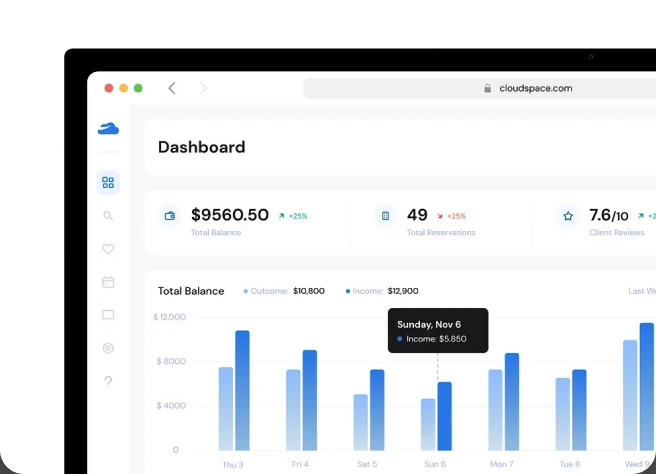Open the Dashboard grid icon in sidebar

pyautogui.click(x=108, y=182)
